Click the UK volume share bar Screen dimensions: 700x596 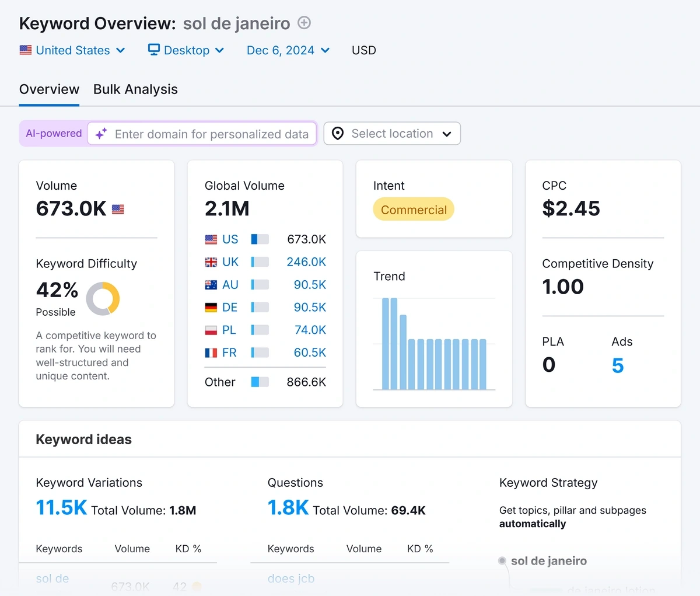coord(260,262)
